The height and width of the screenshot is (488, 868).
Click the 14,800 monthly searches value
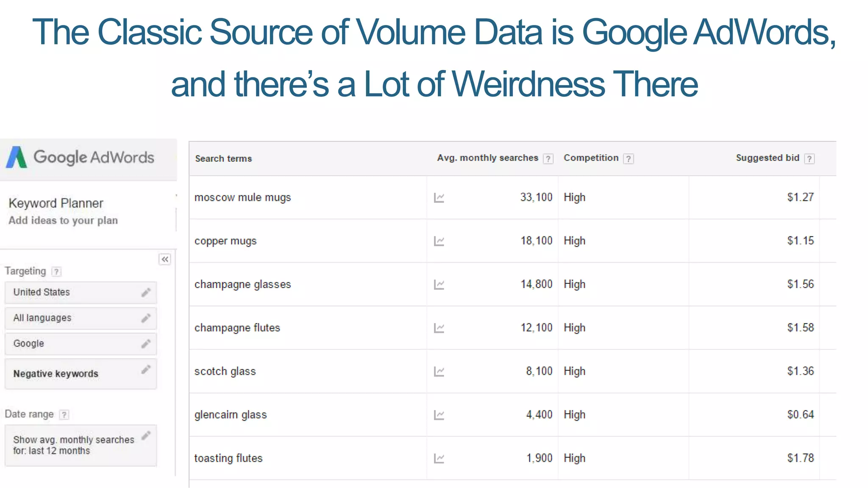[537, 284]
